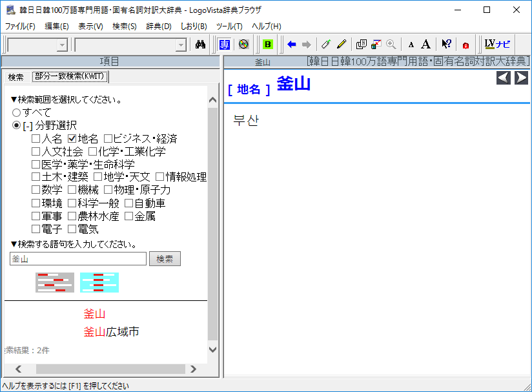Screen dimensions: 532x392
Task: Click the copy documents icon
Action: pyautogui.click(x=362, y=45)
